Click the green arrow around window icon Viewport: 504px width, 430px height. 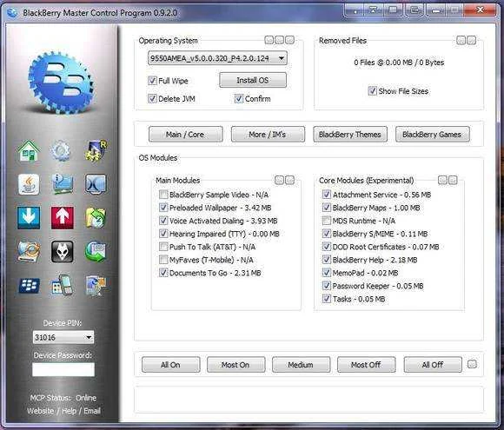[x=96, y=251]
